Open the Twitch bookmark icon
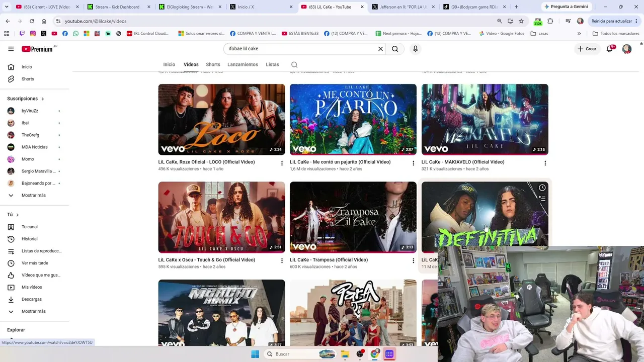 [x=22, y=34]
